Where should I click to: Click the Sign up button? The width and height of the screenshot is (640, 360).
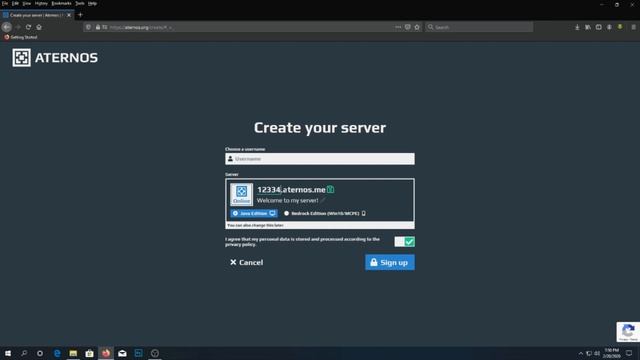390,262
